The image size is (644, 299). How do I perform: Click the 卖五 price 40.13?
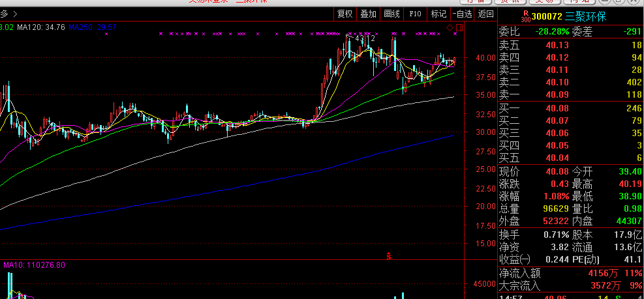click(557, 45)
